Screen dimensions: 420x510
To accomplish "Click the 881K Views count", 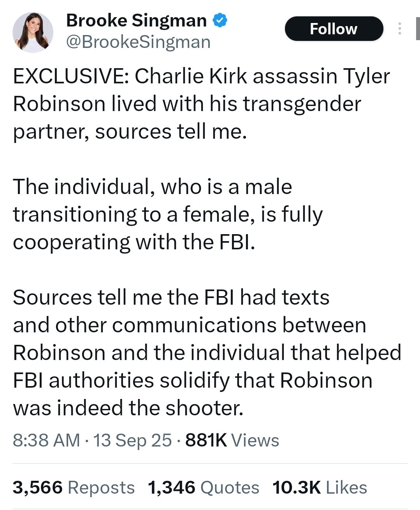I will [x=232, y=440].
